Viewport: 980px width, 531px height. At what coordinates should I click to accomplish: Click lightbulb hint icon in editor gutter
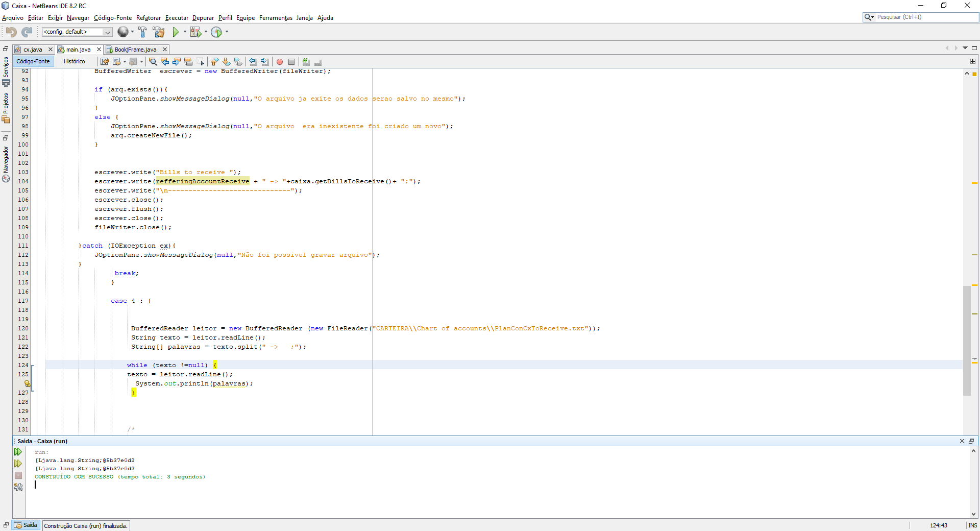(x=27, y=383)
